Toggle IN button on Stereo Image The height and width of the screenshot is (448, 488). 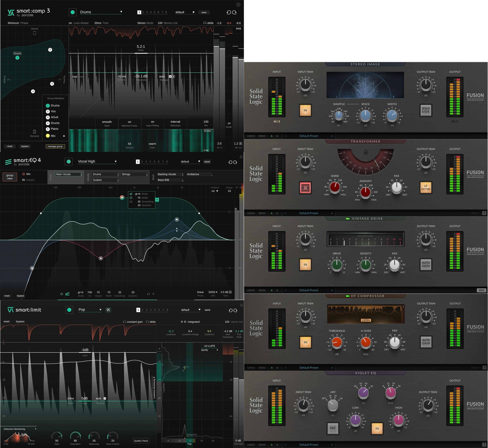[x=305, y=110]
